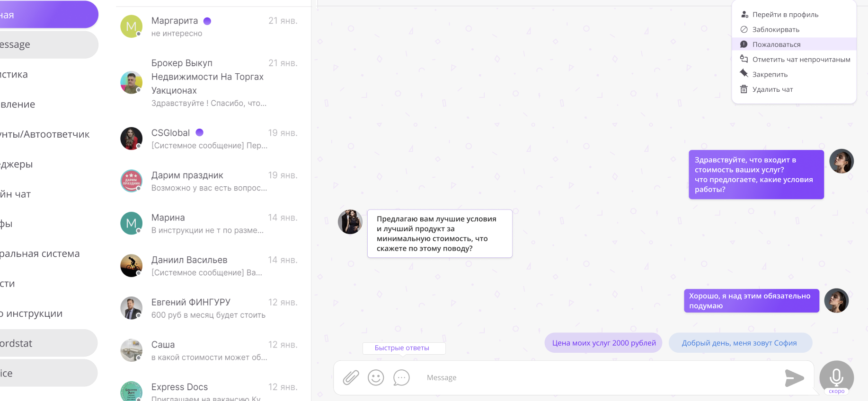This screenshot has height=401, width=868.
Task: Open the sidebar item ending in 'нты/Автоответчик'
Action: click(45, 134)
